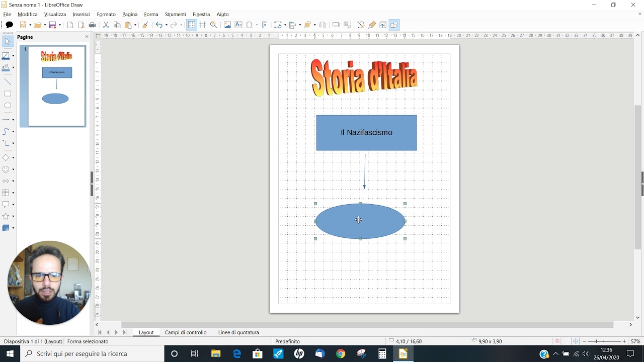Insert Fontwork text icon
644x362 pixels.
point(264,25)
